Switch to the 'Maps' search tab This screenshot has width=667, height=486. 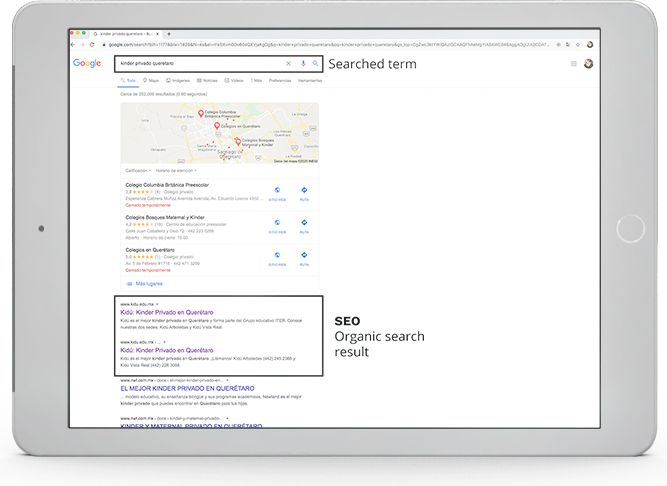pos(151,80)
